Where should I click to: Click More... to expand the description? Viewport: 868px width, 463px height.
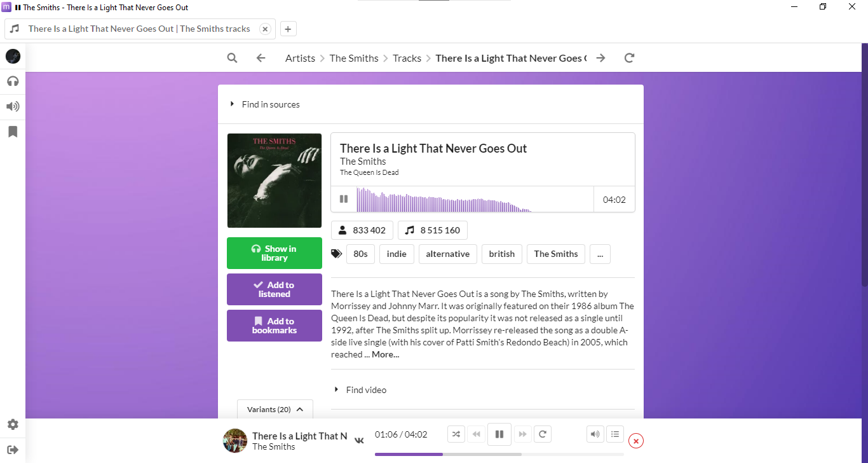[x=386, y=354]
